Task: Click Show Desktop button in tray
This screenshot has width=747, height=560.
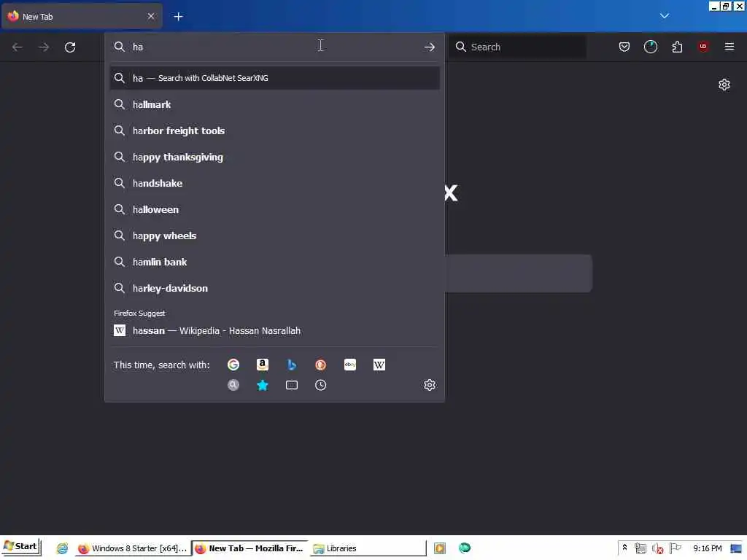Action: tap(736, 548)
